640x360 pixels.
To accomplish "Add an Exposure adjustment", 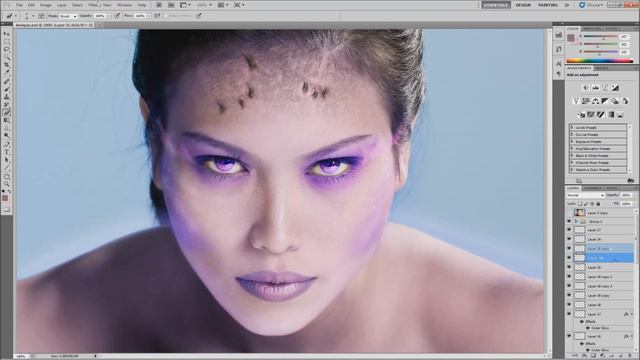I will [615, 88].
